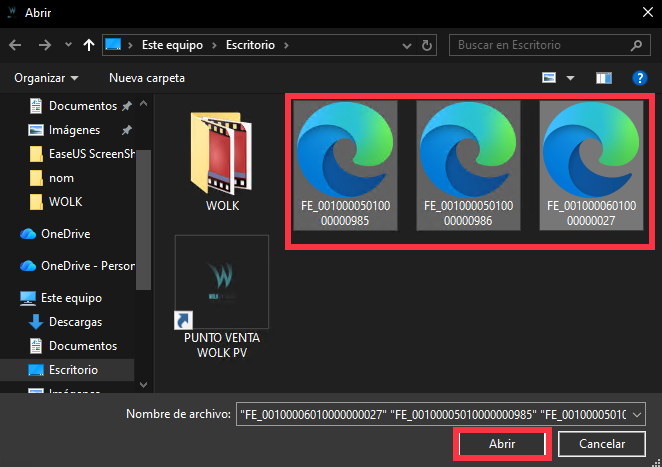Expand the view options dropdown arrow
The height and width of the screenshot is (467, 662).
(x=571, y=77)
